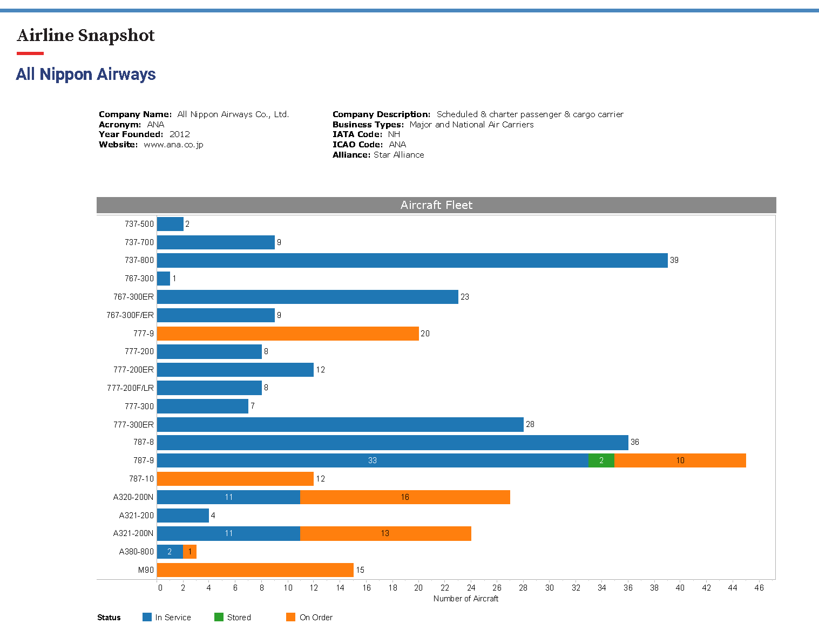
Task: Click the A320-200N orange segment labeled 16
Action: pyautogui.click(x=405, y=497)
